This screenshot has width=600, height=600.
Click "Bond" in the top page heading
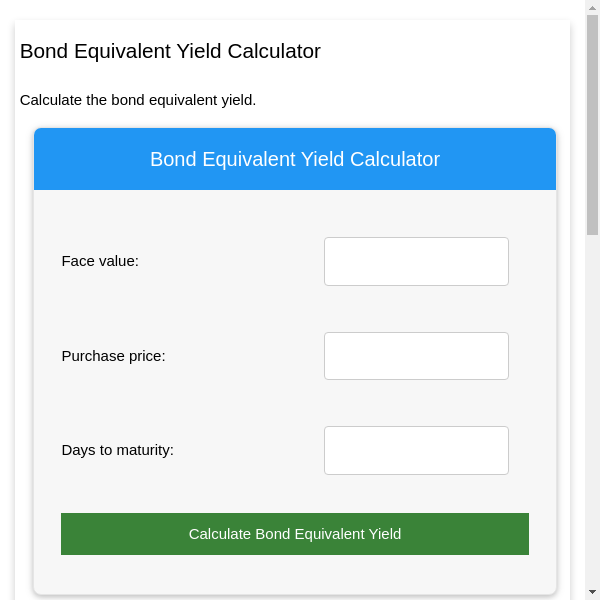pos(42,51)
